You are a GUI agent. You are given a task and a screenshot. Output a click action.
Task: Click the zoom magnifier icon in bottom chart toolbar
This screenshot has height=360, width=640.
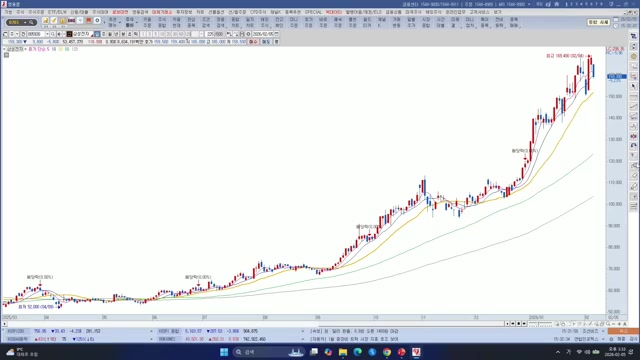coord(608,324)
